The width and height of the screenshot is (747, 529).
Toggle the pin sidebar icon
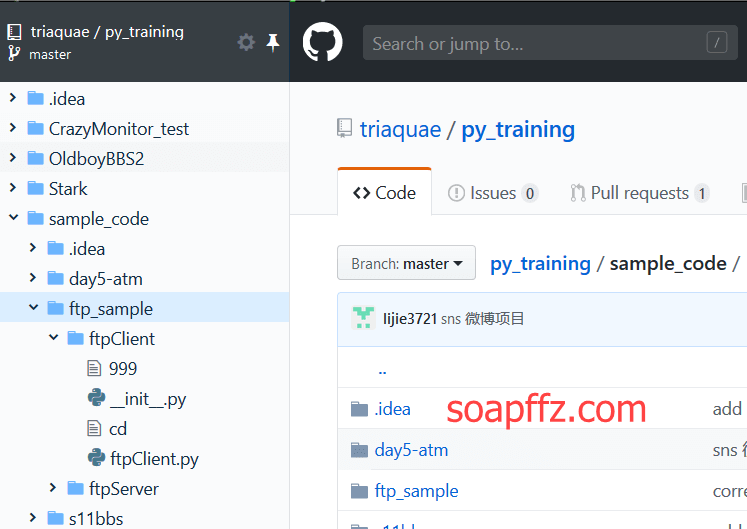click(273, 43)
